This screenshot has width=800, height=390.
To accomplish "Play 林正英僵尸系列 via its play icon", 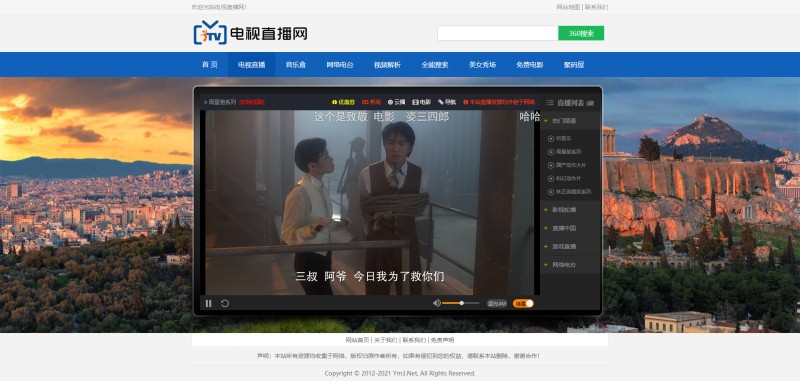I will click(551, 192).
